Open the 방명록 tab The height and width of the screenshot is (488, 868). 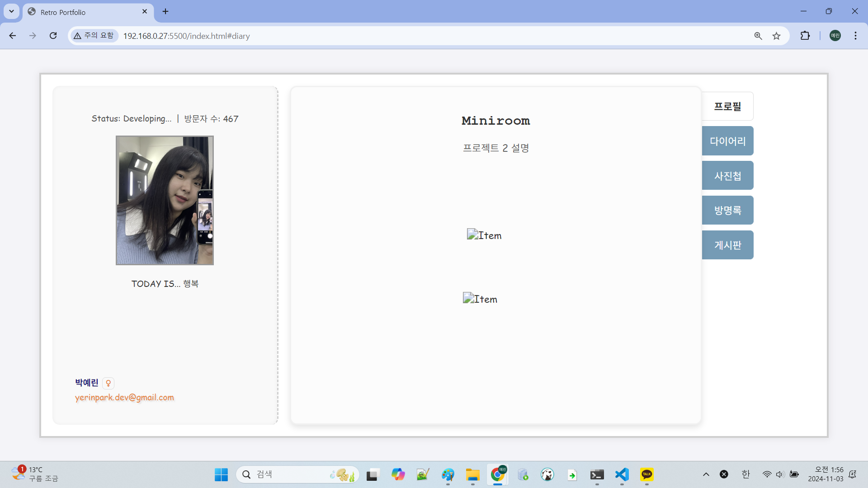pos(727,211)
